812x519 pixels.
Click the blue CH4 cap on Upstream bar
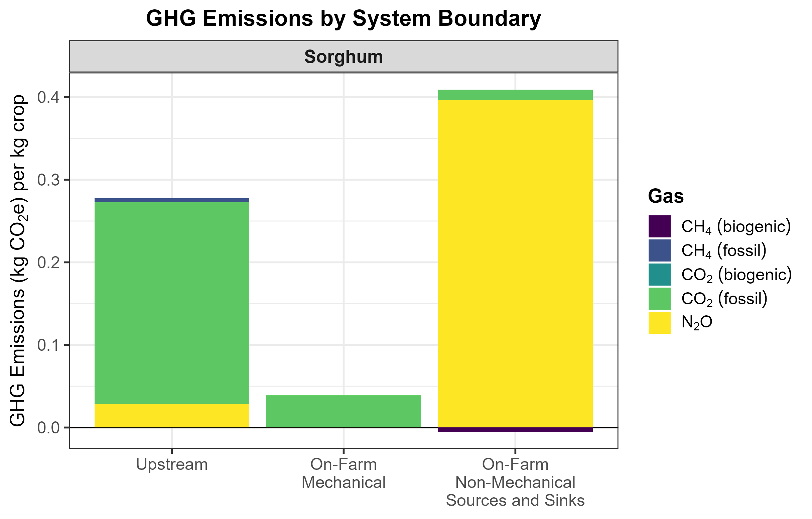tap(172, 200)
